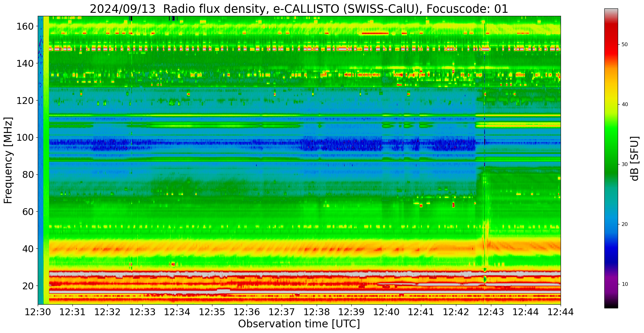Click the 40 MHz frequency tick label
Screen dimensions: 644x333
coord(28,249)
